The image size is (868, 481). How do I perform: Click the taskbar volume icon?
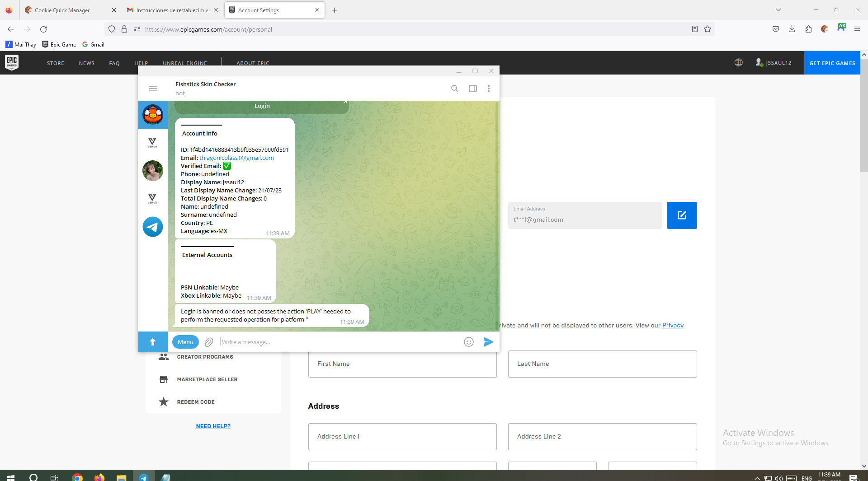[778, 478]
